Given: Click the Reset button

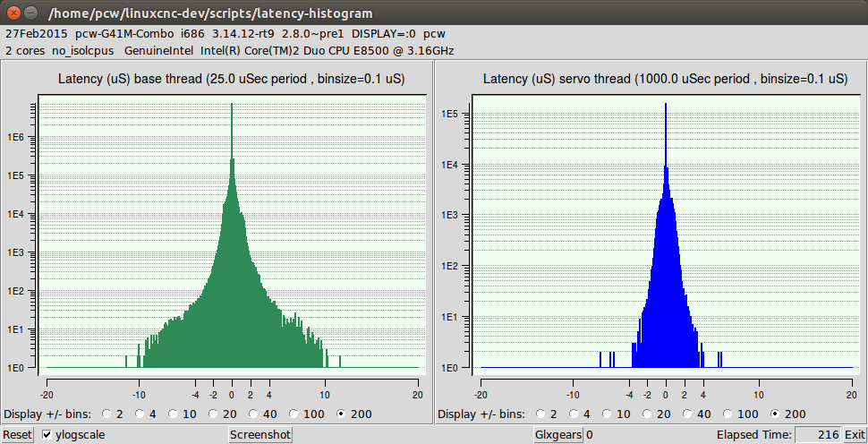Looking at the screenshot, I should [17, 435].
